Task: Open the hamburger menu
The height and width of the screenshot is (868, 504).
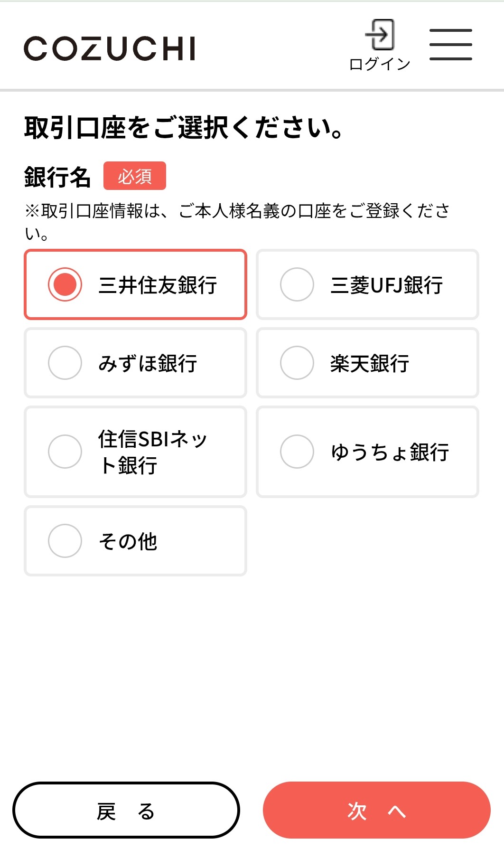Action: [x=450, y=45]
